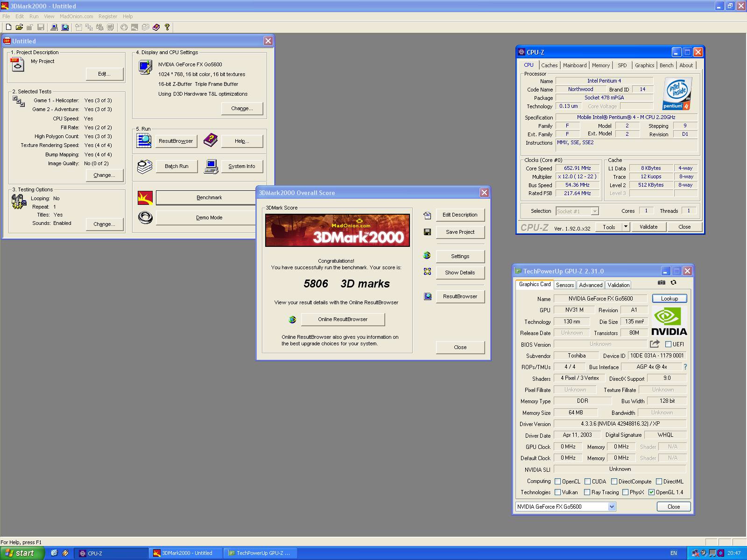The height and width of the screenshot is (560, 747).
Task: Expand the CPU-Z Tools dropdown arrow
Action: click(626, 227)
